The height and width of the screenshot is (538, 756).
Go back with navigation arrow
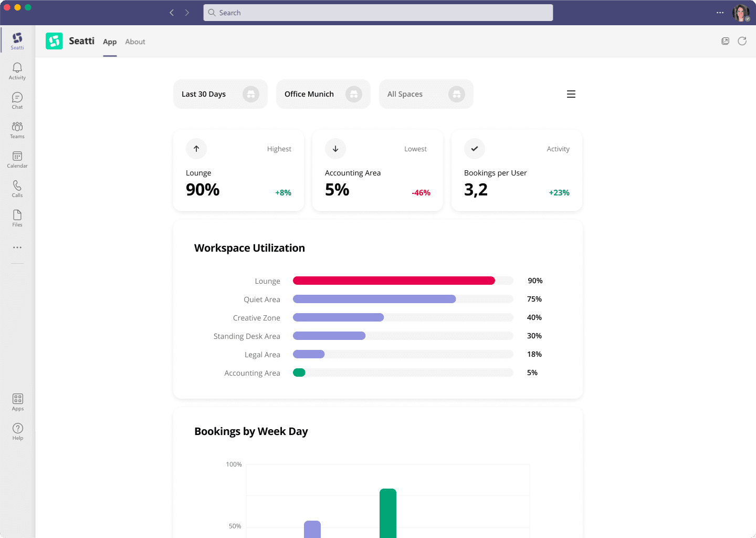[x=172, y=13]
